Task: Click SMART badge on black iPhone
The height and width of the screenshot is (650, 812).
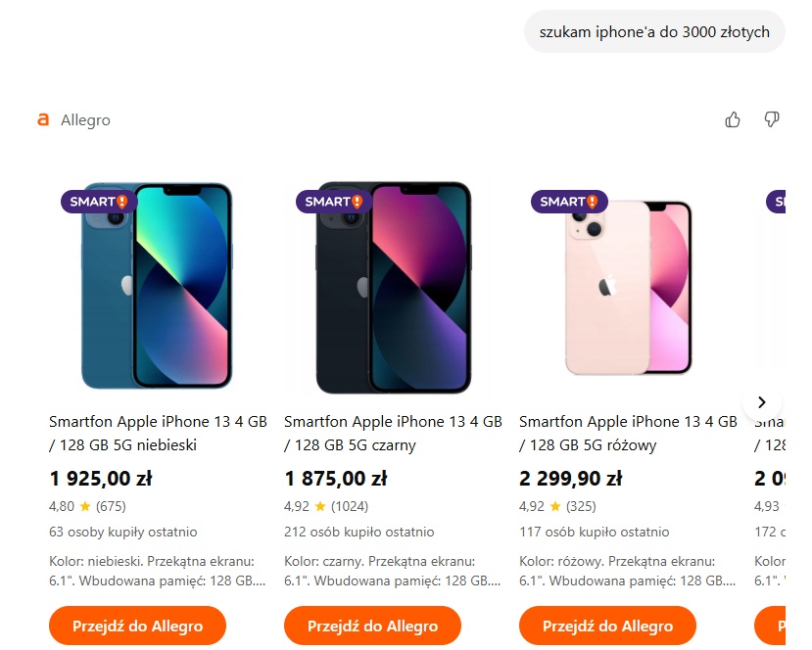Action: (x=334, y=202)
